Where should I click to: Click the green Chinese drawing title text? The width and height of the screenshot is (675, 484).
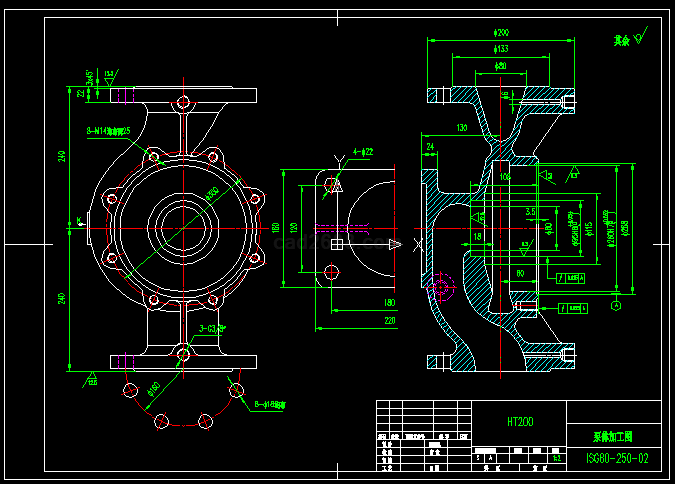614,438
